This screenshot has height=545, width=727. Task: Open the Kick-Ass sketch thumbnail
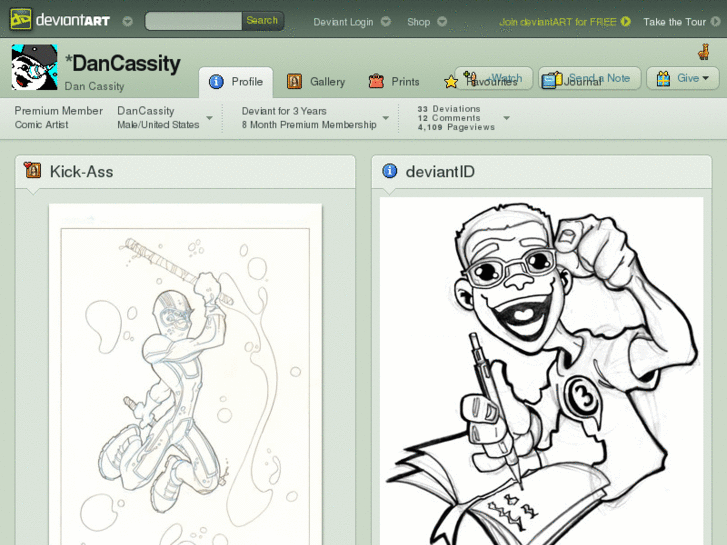185,374
